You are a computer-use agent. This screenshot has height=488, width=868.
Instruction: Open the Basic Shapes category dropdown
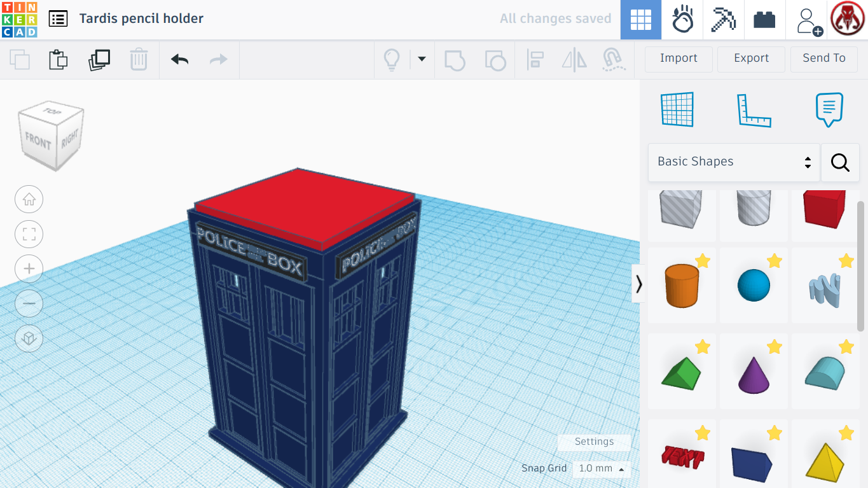[734, 162]
